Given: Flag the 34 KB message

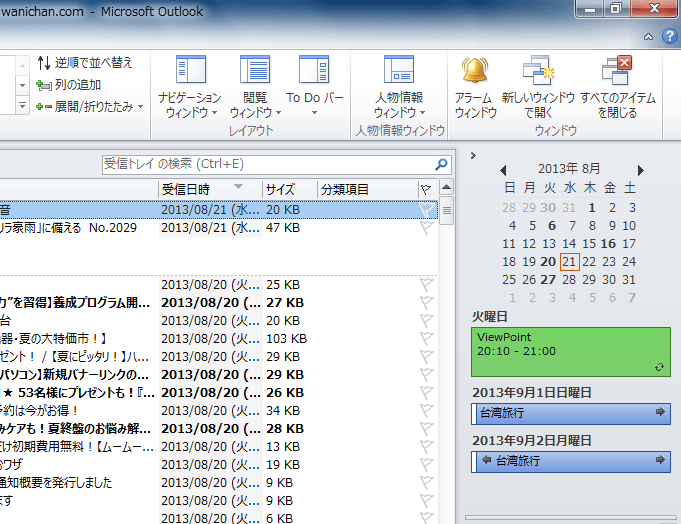Looking at the screenshot, I should point(427,411).
